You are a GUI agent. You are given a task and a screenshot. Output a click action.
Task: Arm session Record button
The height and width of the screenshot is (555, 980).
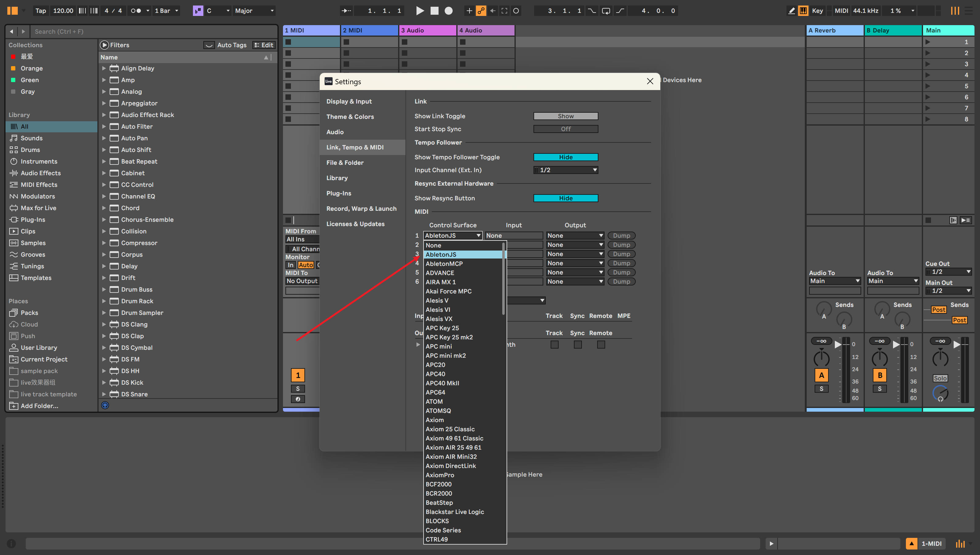pos(448,11)
